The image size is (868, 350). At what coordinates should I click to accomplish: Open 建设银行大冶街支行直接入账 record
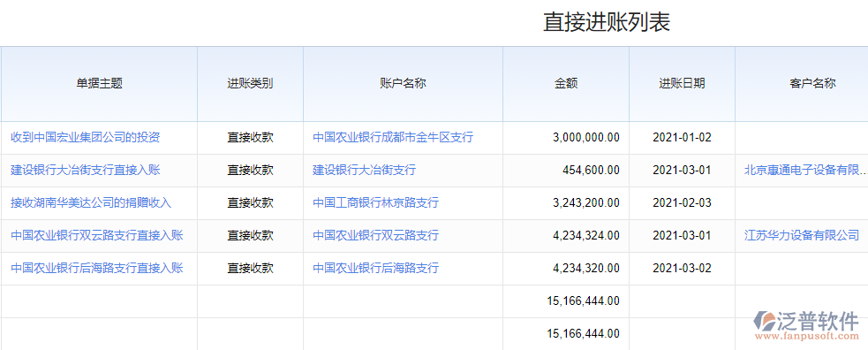(86, 170)
